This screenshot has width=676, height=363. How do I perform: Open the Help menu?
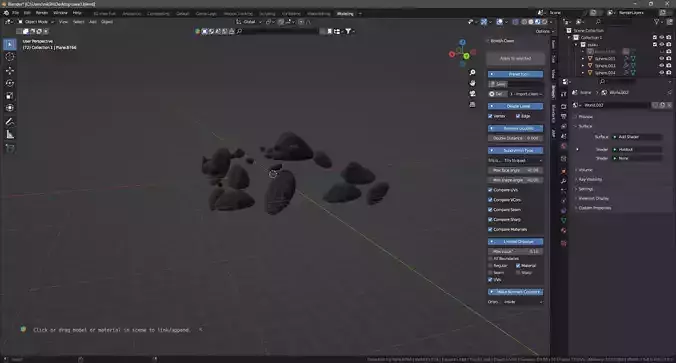point(77,13)
